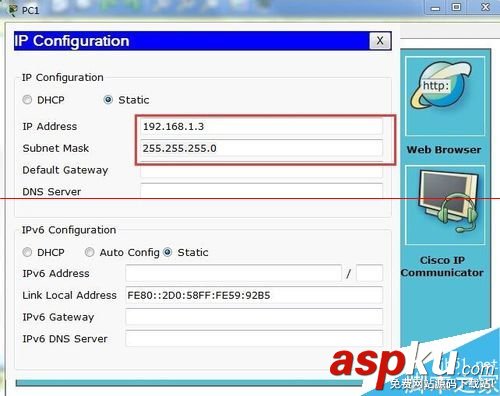
Task: Click the Web Browser label text
Action: click(444, 150)
